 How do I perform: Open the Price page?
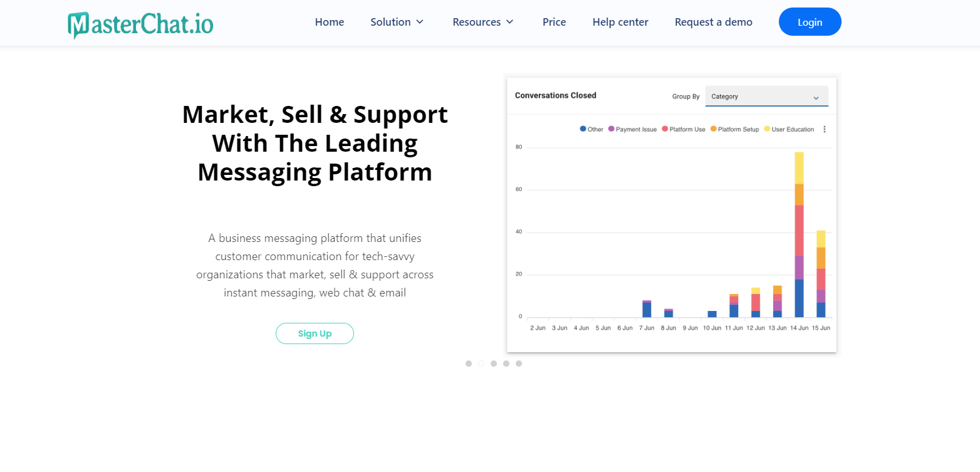(x=554, y=22)
